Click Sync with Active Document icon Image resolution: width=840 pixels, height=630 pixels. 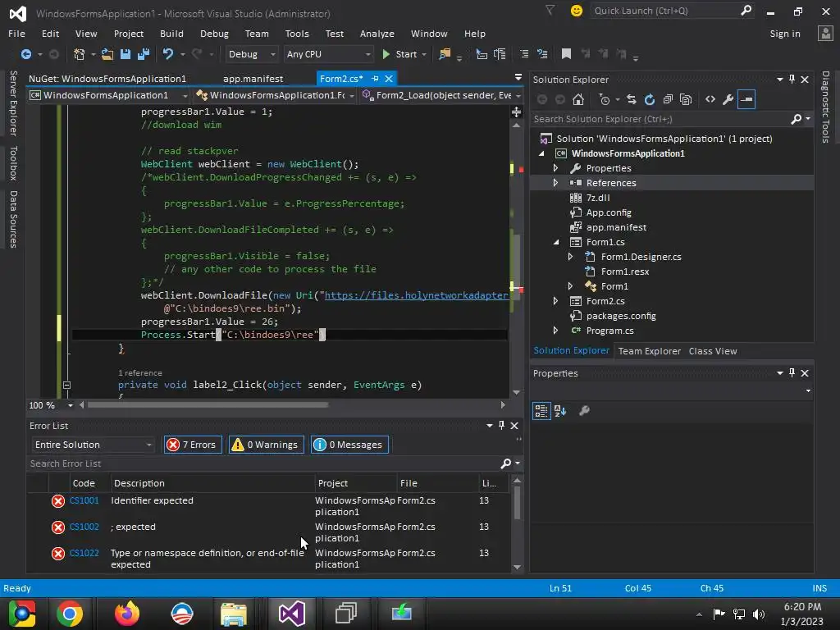coord(632,99)
